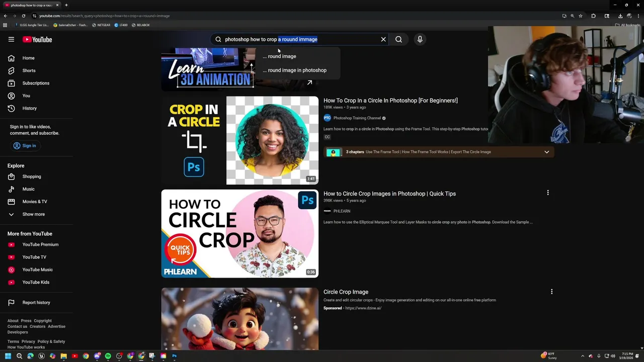
Task: Open Subscriptions in sidebar
Action: tap(36, 83)
